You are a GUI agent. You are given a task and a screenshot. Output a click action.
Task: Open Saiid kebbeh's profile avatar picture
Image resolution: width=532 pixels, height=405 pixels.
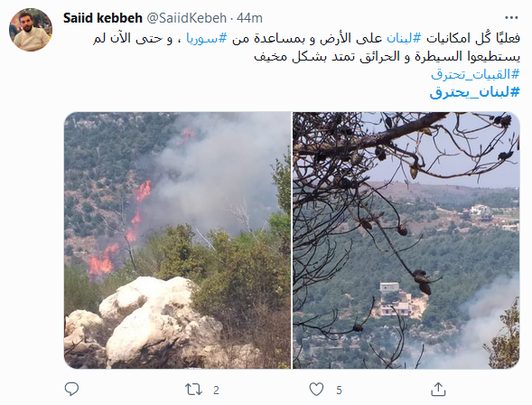pos(31,30)
